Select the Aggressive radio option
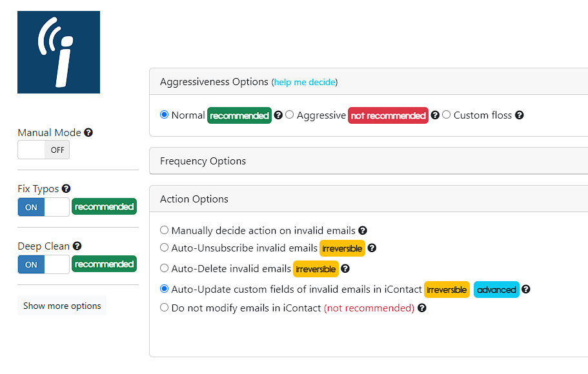 pyautogui.click(x=290, y=115)
